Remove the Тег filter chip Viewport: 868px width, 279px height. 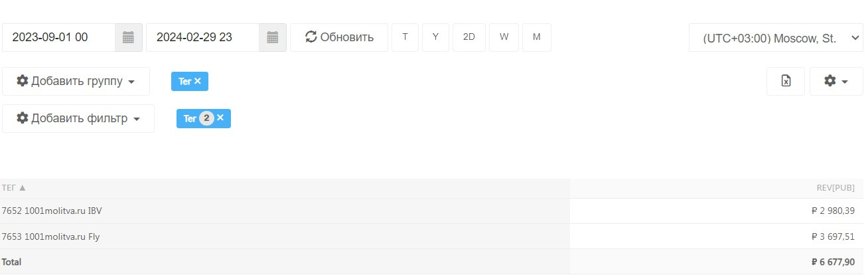(x=220, y=118)
